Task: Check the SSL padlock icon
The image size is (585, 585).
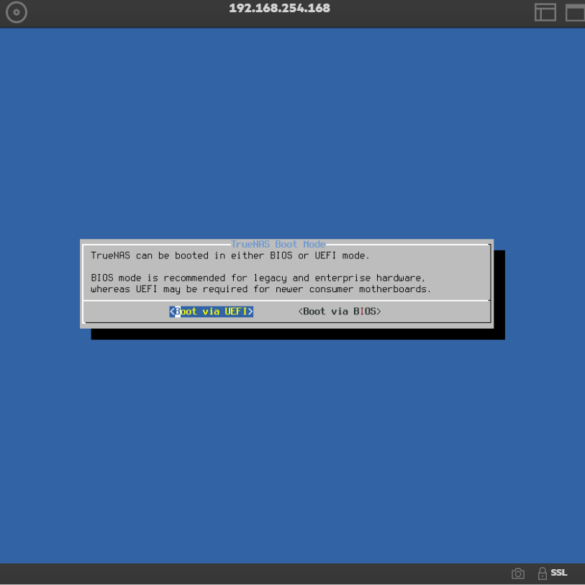Action: pyautogui.click(x=542, y=573)
